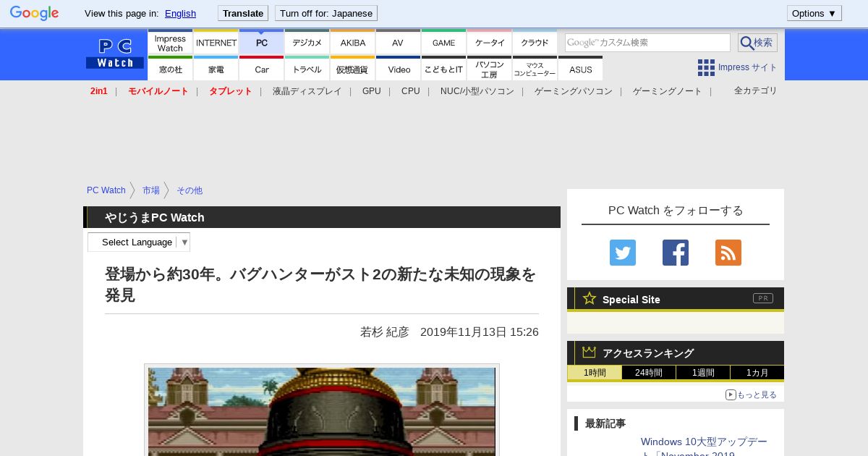Go to the モバイルノート category

(x=158, y=91)
